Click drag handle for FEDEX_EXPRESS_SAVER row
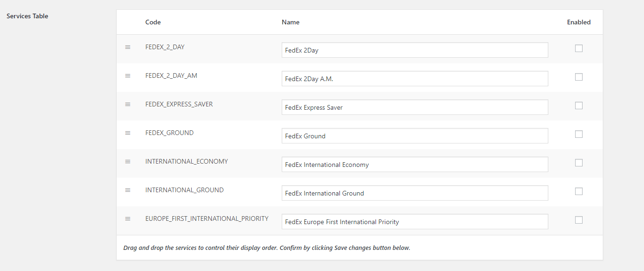Screen dimensions: 644x271 coord(127,104)
